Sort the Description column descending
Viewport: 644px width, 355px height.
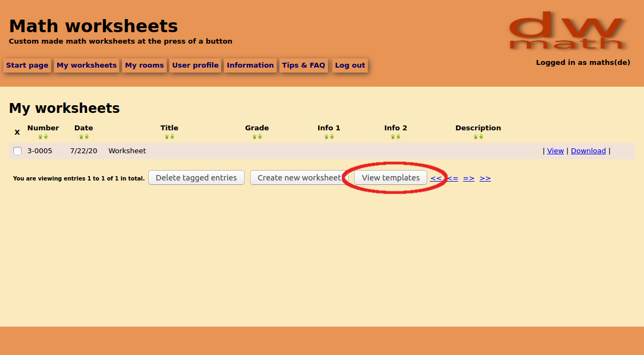481,135
